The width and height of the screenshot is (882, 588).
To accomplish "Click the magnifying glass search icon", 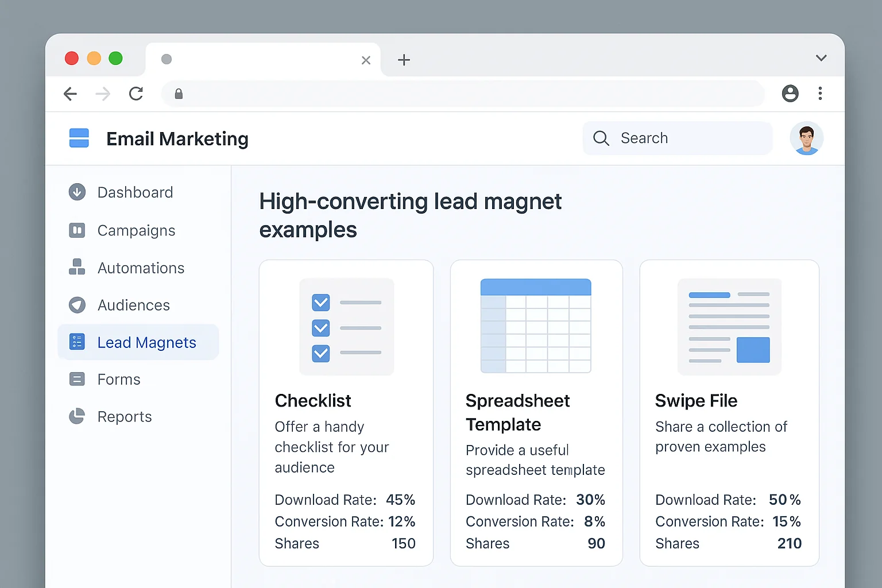I will (601, 138).
